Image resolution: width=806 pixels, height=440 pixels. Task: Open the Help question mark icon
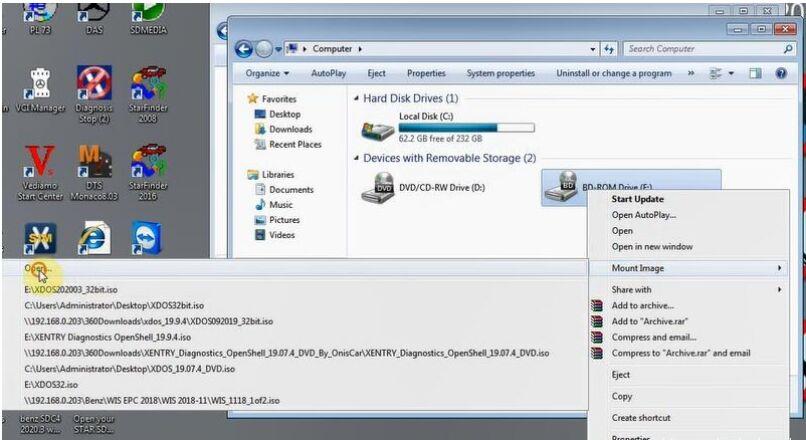click(x=781, y=74)
